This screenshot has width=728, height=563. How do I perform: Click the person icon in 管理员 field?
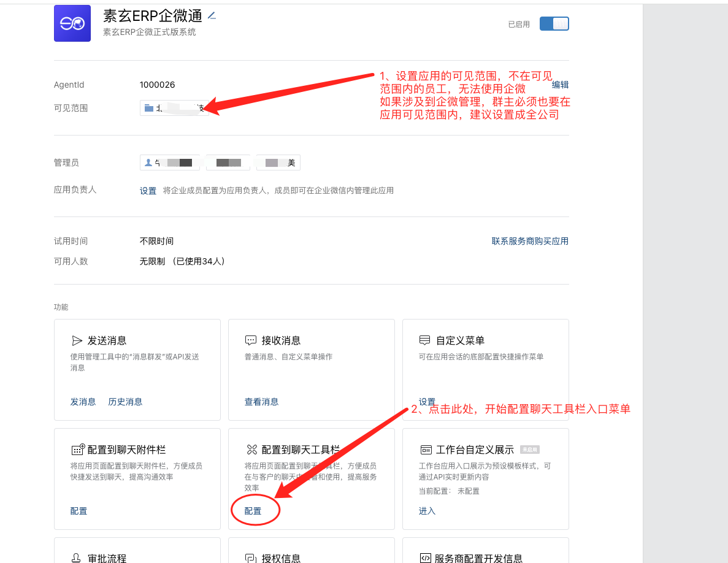(148, 163)
